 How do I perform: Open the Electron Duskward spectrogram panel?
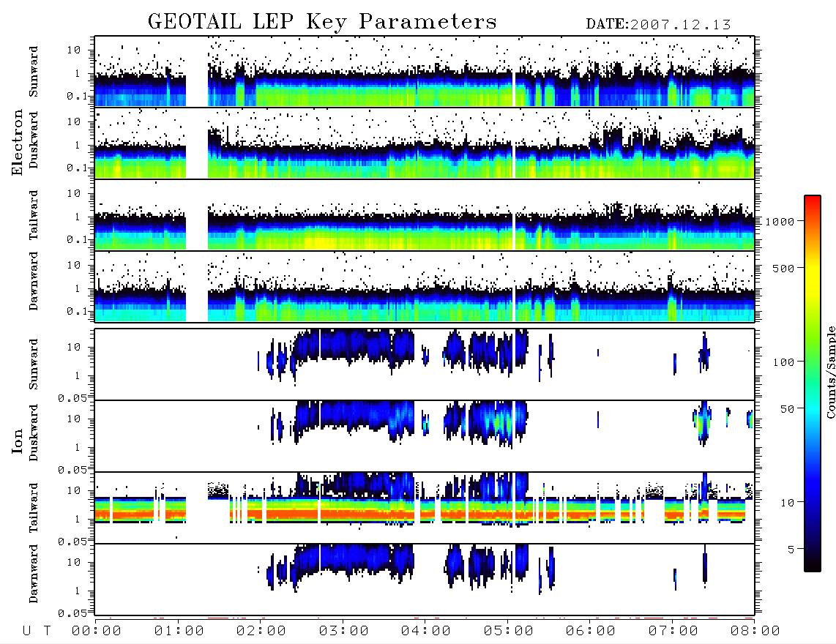[x=425, y=143]
